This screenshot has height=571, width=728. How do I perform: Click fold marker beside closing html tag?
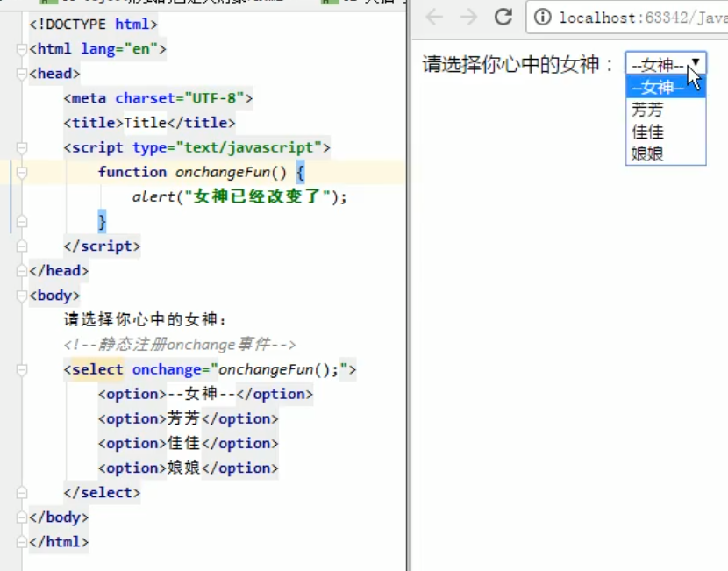coord(21,542)
